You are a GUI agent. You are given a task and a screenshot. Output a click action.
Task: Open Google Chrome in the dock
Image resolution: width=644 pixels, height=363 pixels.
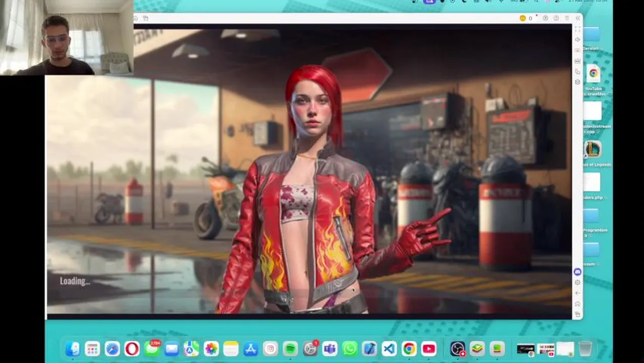coord(409,348)
